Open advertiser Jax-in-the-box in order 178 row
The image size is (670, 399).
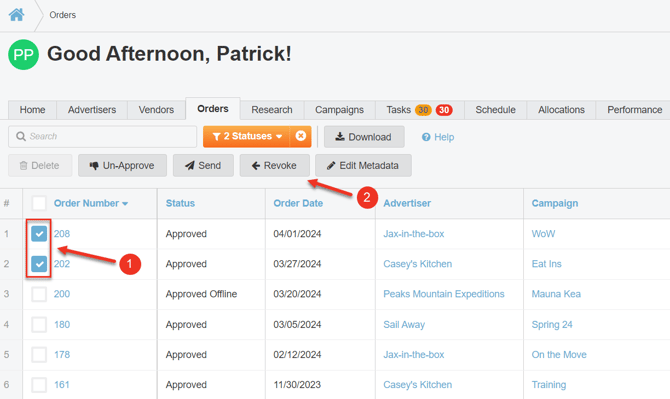(x=414, y=355)
